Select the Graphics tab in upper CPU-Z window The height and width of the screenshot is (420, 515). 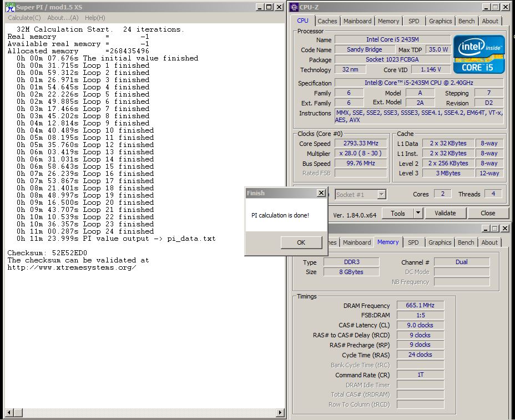click(440, 21)
